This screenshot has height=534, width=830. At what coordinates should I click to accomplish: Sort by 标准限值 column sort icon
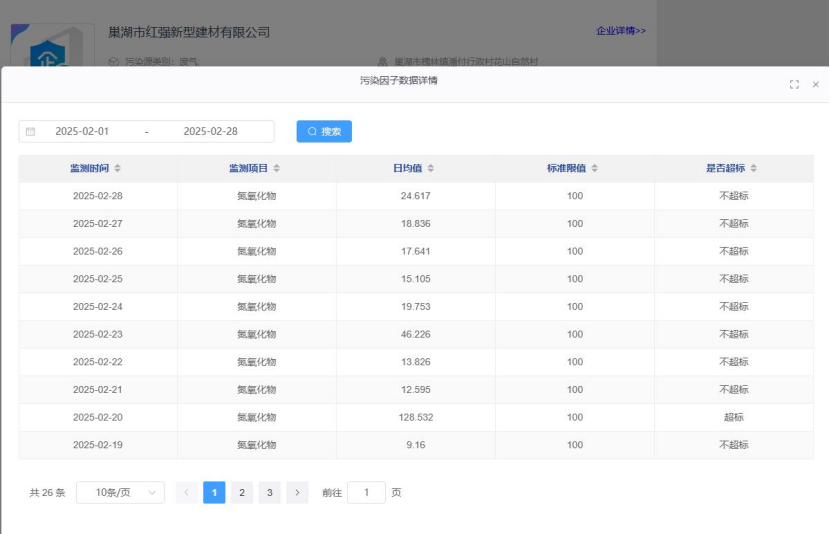[594, 168]
